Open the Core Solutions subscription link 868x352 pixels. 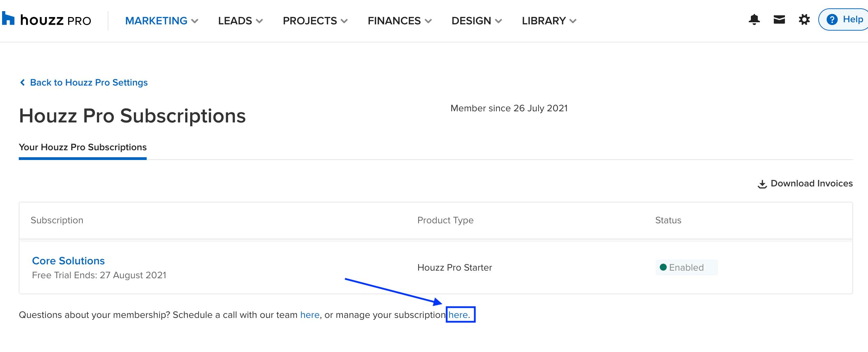coord(68,261)
